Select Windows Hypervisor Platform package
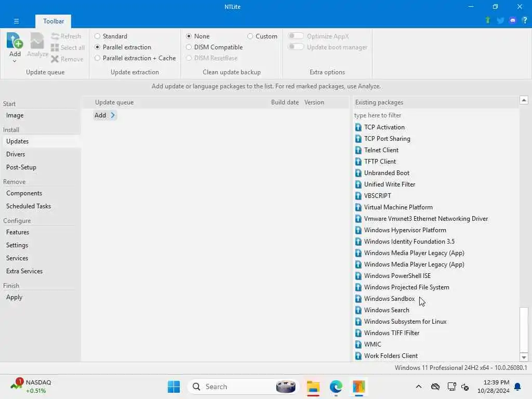Viewport: 532px width, 399px height. coord(405,230)
